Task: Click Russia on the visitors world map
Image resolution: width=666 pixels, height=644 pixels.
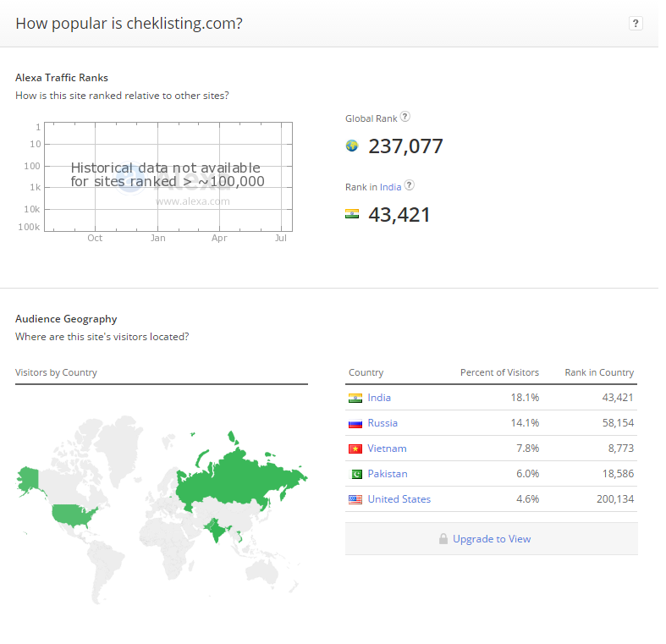Action: [238, 480]
